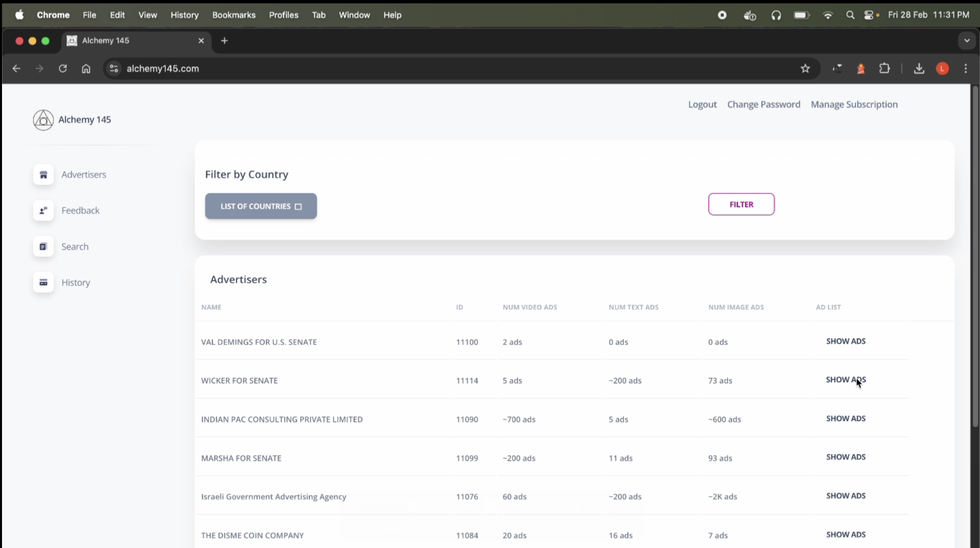Open the Chrome Edit menu
Image resolution: width=980 pixels, height=548 pixels.
117,15
